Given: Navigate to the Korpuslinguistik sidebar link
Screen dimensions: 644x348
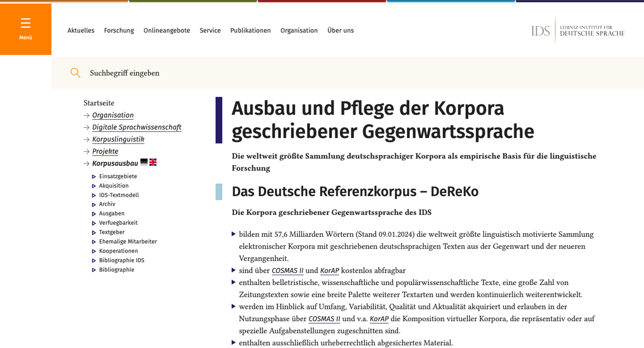Looking at the screenshot, I should pyautogui.click(x=118, y=139).
